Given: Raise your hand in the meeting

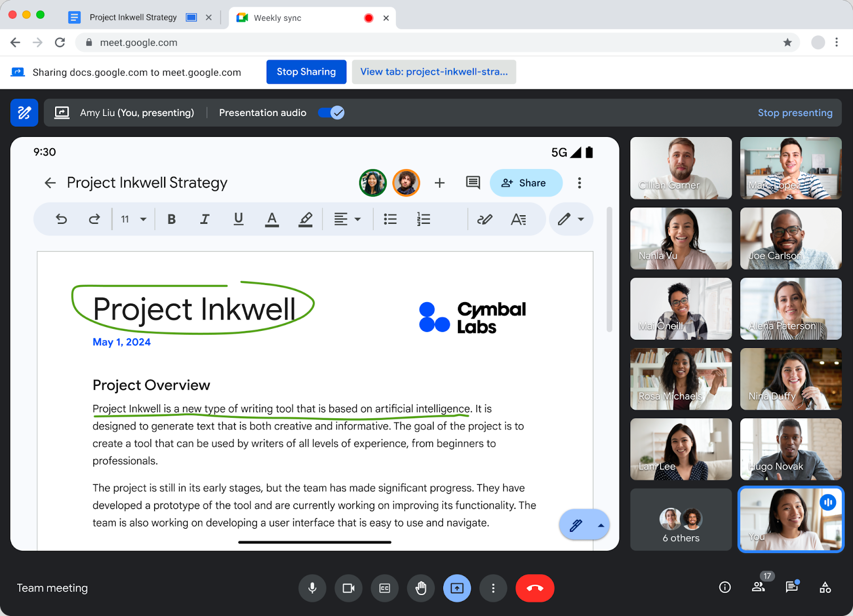Looking at the screenshot, I should (x=421, y=588).
